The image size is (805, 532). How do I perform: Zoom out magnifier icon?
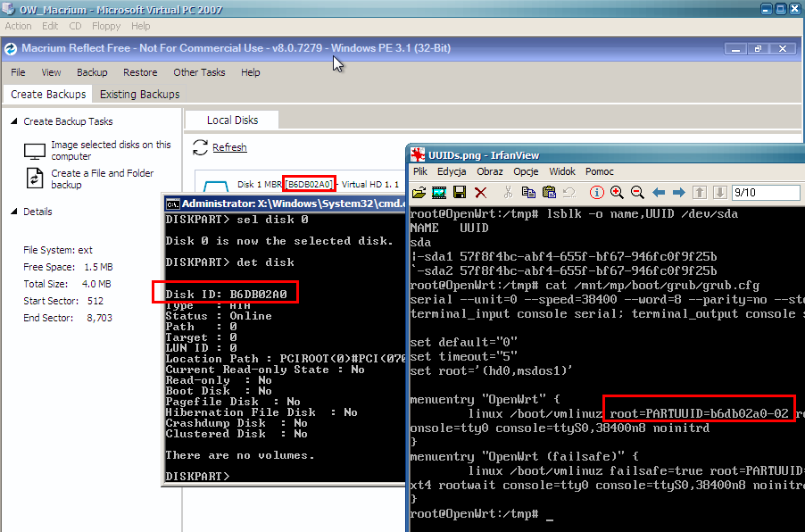[637, 193]
